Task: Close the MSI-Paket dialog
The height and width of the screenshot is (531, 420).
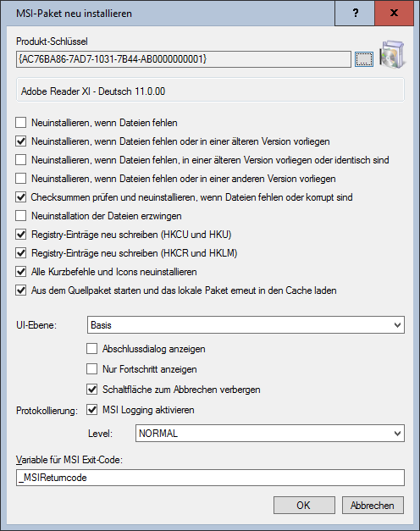Action: point(394,13)
